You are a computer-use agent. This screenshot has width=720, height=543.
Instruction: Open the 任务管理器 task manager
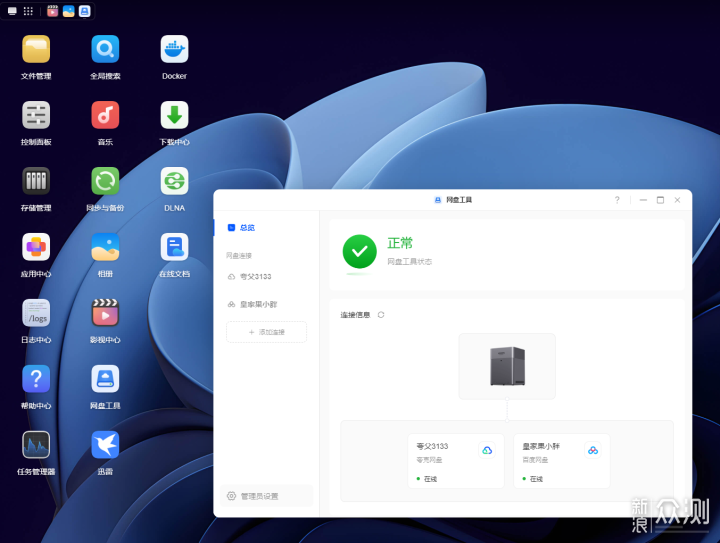36,445
